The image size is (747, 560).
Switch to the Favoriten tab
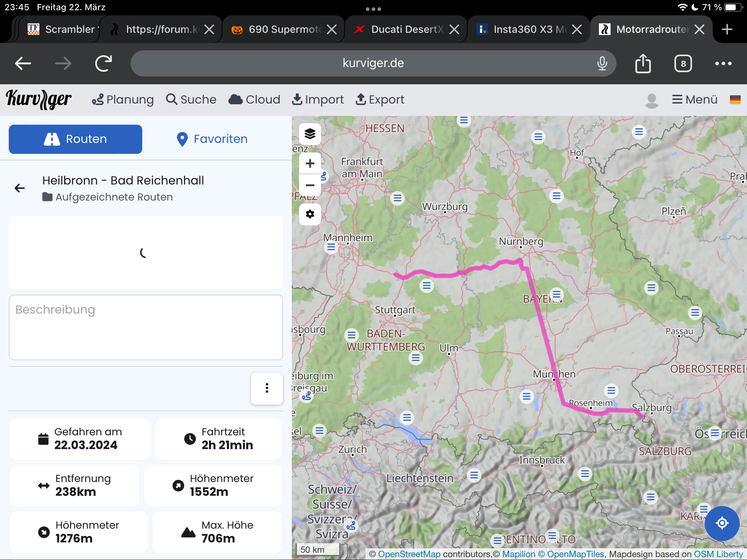coord(212,139)
